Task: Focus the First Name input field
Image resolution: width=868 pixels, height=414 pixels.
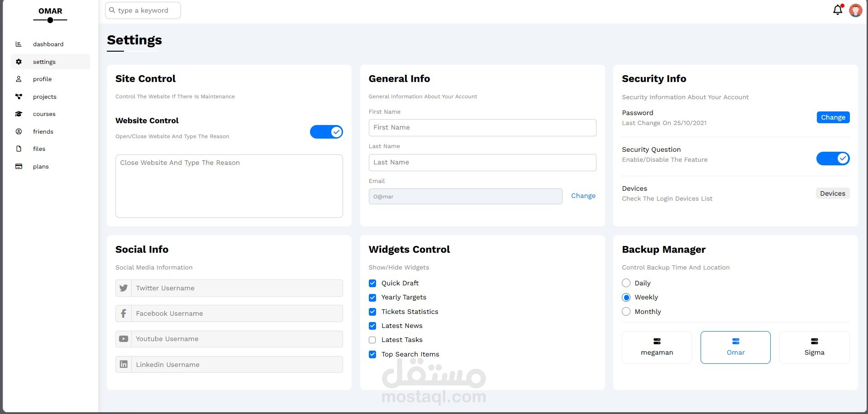Action: [x=482, y=128]
